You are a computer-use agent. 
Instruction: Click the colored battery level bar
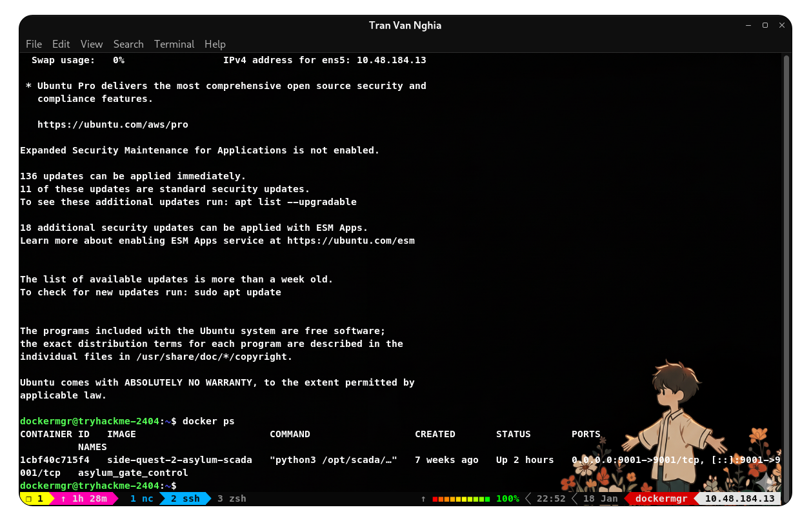tap(461, 498)
